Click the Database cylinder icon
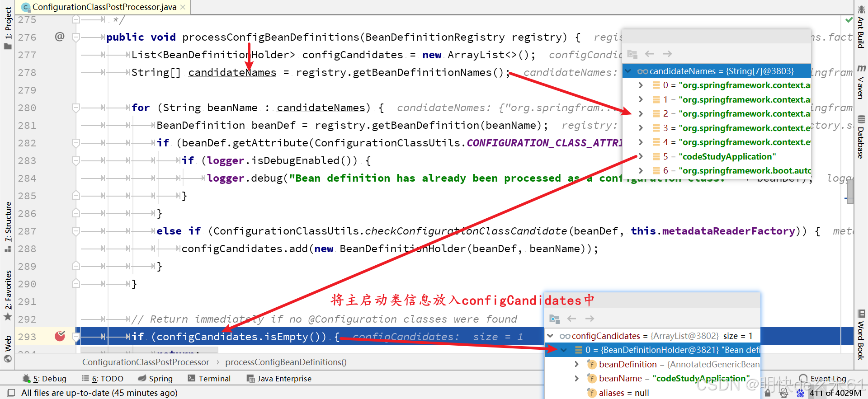The height and width of the screenshot is (399, 868). pyautogui.click(x=861, y=119)
